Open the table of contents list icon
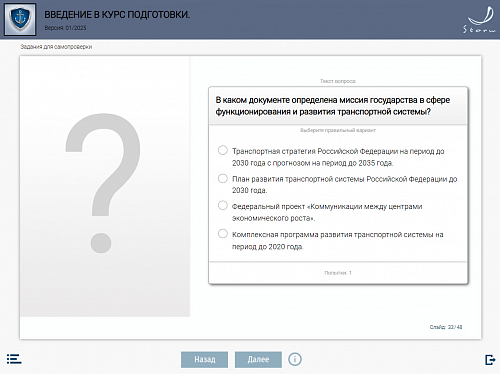The image size is (500, 374). (14, 359)
